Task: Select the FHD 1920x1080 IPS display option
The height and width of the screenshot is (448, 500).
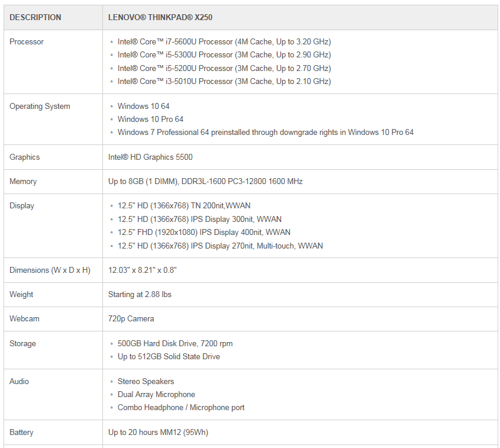Action: (x=204, y=232)
